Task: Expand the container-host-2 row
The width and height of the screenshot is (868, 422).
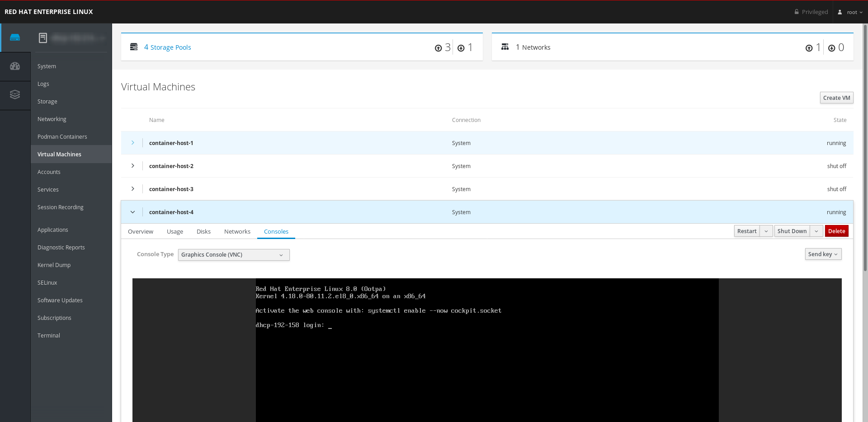Action: [x=132, y=166]
